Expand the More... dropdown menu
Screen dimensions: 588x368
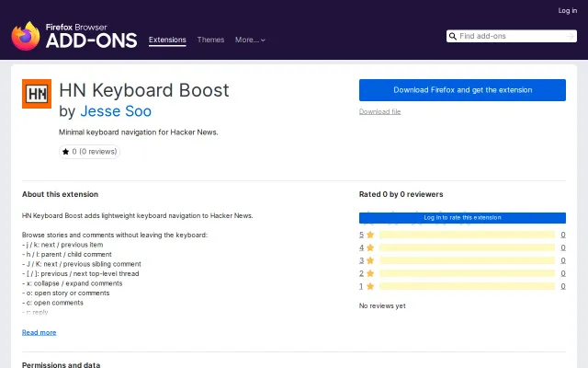click(250, 40)
